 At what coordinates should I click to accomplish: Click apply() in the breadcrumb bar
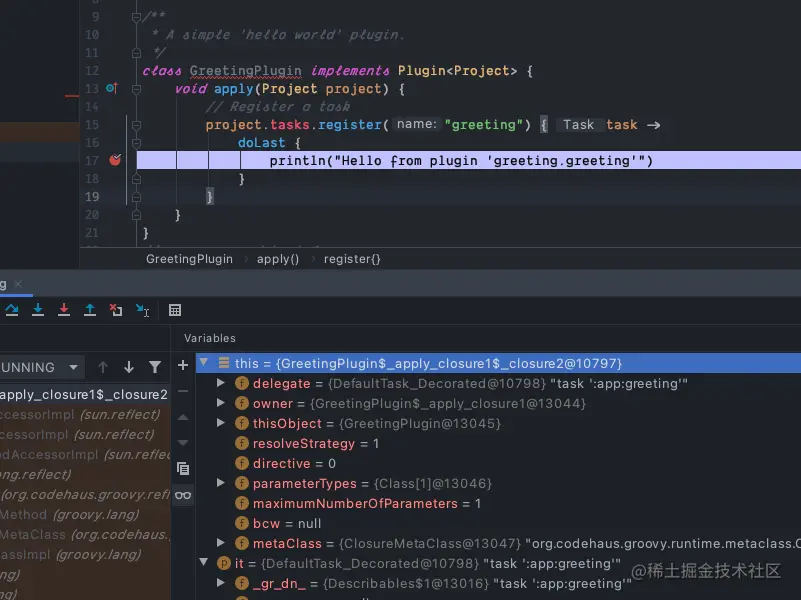tap(278, 259)
